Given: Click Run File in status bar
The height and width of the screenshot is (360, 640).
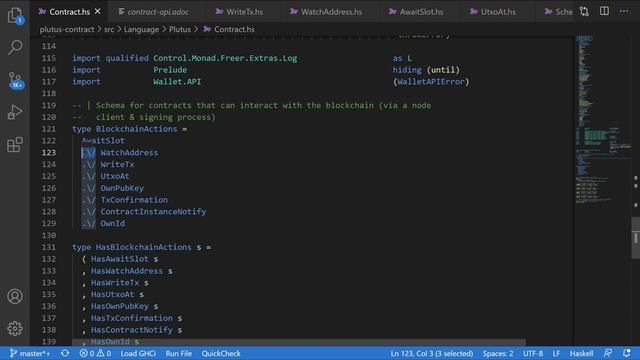Looking at the screenshot, I should click(x=179, y=353).
